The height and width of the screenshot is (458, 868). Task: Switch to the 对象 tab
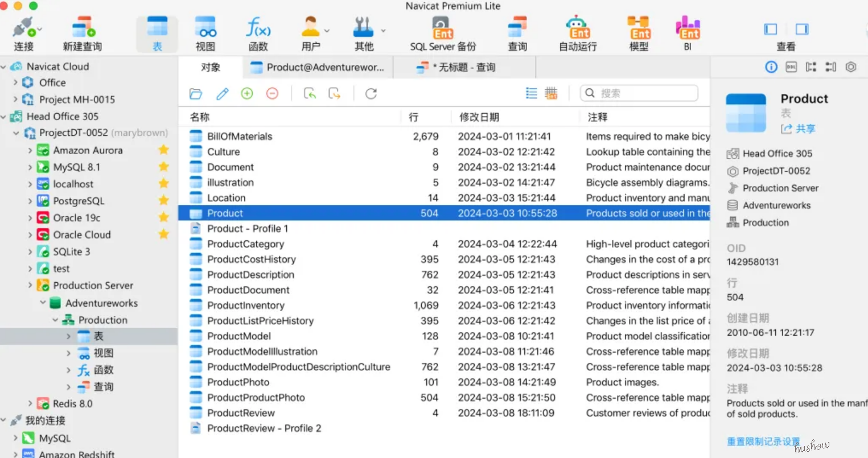210,67
